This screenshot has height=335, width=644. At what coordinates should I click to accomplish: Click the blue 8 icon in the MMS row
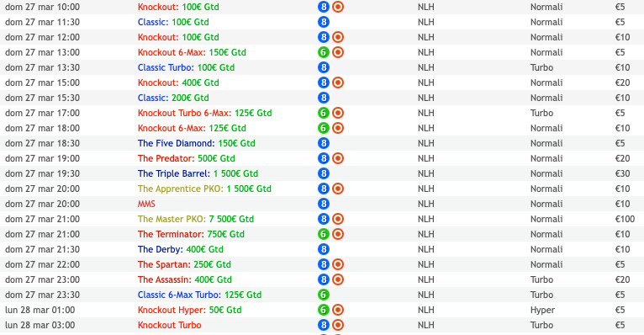coord(324,204)
